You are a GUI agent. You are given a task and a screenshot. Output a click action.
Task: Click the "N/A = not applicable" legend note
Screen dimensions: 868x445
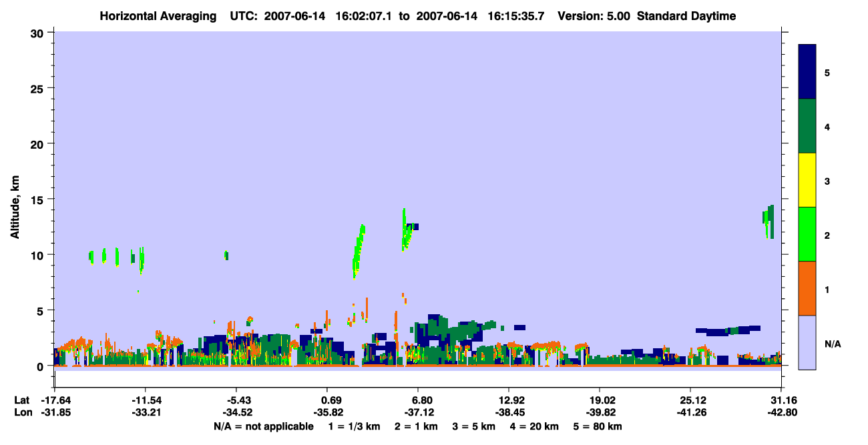click(263, 426)
